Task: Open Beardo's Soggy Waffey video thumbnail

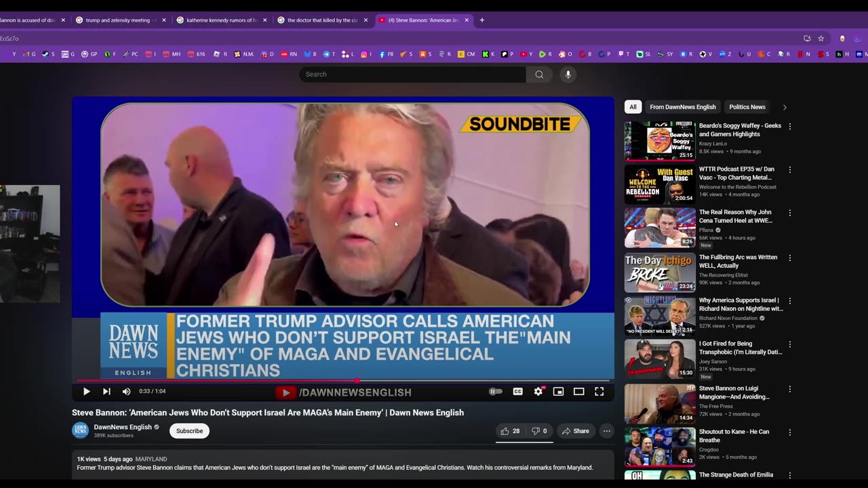Action: 660,141
